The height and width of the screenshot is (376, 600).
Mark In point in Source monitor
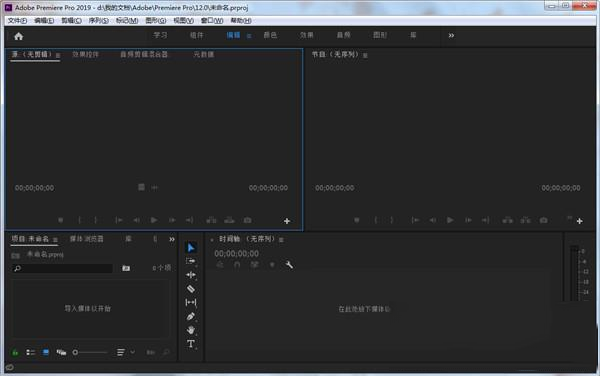tap(80, 220)
